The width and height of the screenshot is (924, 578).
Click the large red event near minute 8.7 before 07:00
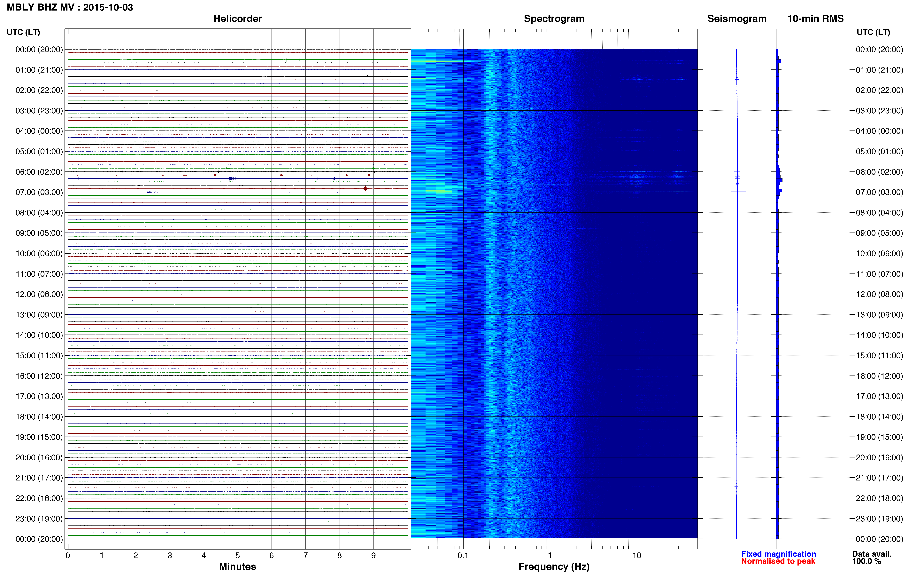[x=365, y=188]
